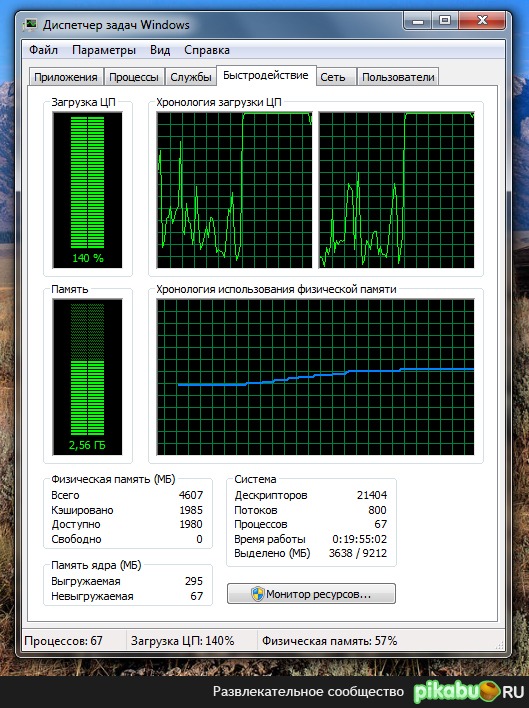The image size is (529, 708).
Task: Open the Параметры menu
Action: 104,50
